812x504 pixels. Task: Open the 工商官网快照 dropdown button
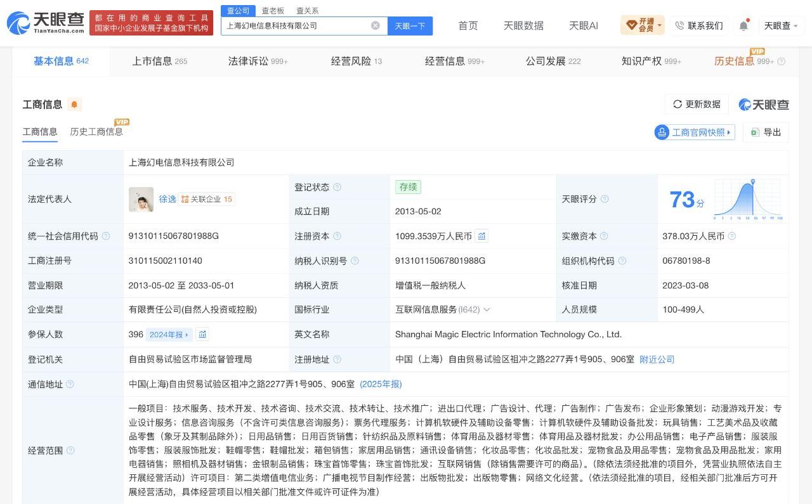695,132
